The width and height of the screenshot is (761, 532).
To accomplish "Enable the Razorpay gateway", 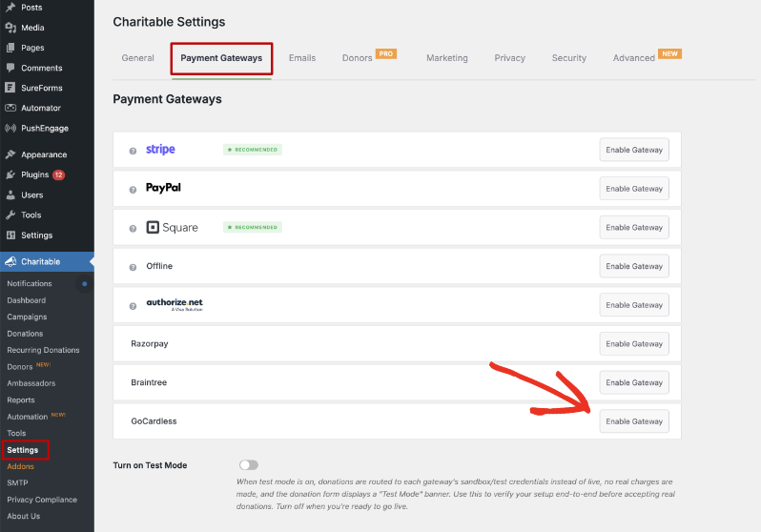I will pyautogui.click(x=634, y=343).
